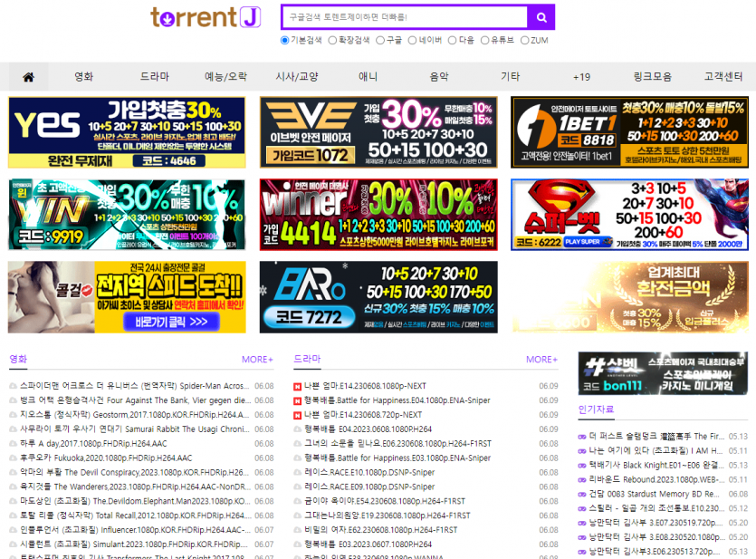Click the cloud icon beside Fukuoka.2020 entry
Screen dimensions: 756x559
[x=13, y=458]
